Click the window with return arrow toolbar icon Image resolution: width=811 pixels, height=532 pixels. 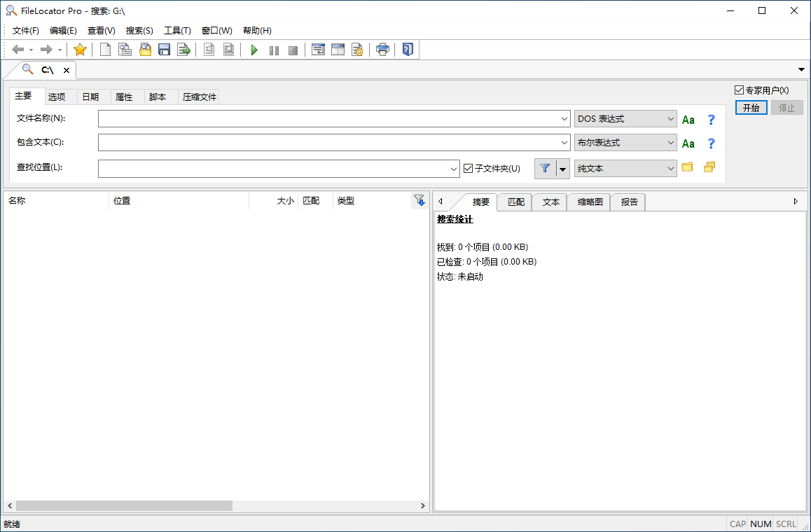(318, 50)
